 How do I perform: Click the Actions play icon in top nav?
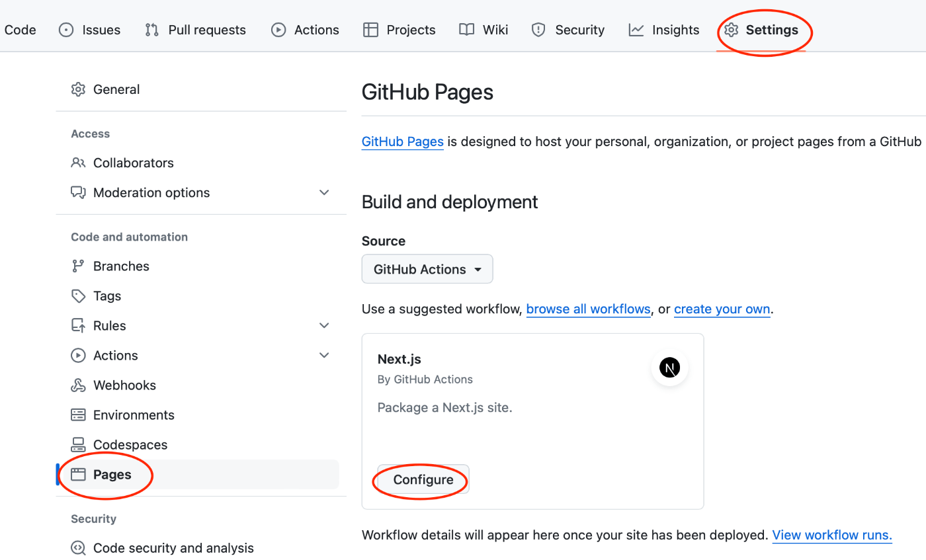(x=278, y=30)
